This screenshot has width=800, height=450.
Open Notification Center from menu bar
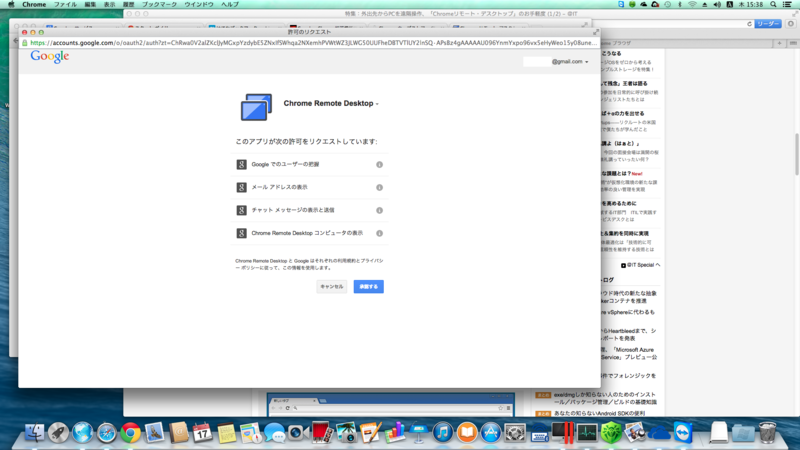788,4
